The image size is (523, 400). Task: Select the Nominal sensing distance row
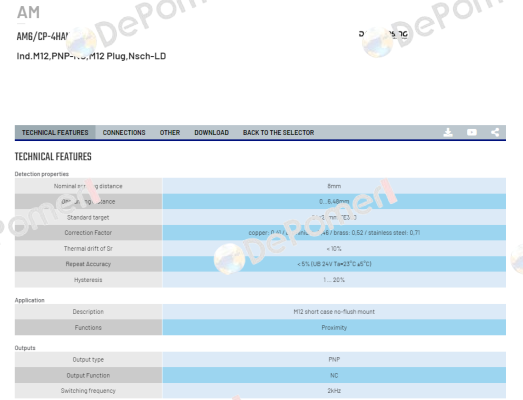tap(260, 186)
